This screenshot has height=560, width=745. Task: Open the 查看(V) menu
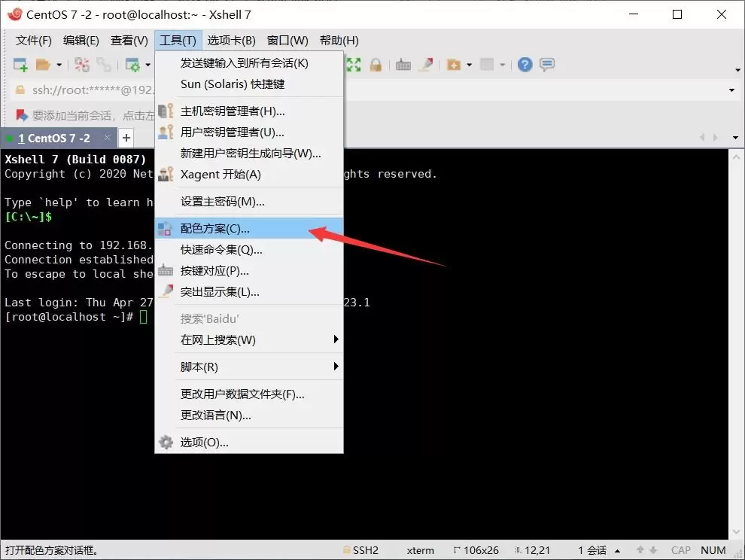click(129, 41)
